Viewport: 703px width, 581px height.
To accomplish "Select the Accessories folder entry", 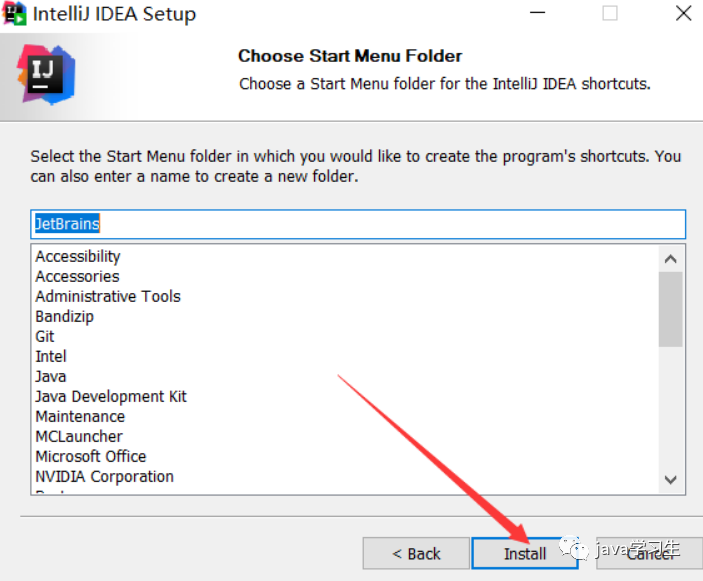I will 77,277.
